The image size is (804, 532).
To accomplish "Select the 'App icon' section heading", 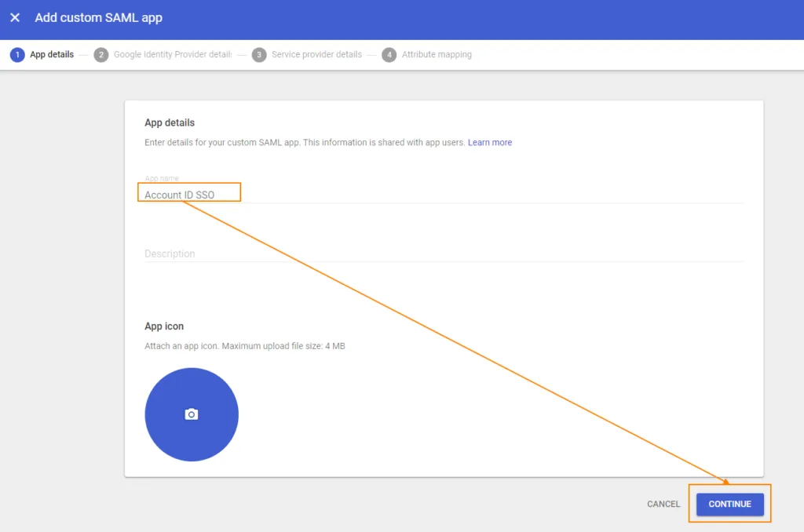I will [x=164, y=326].
